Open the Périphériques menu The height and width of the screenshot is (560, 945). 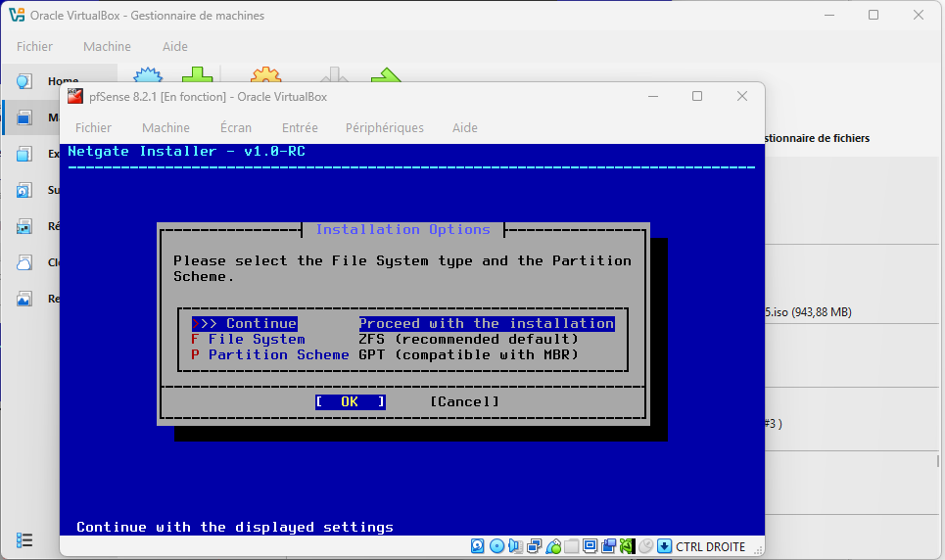pos(384,127)
